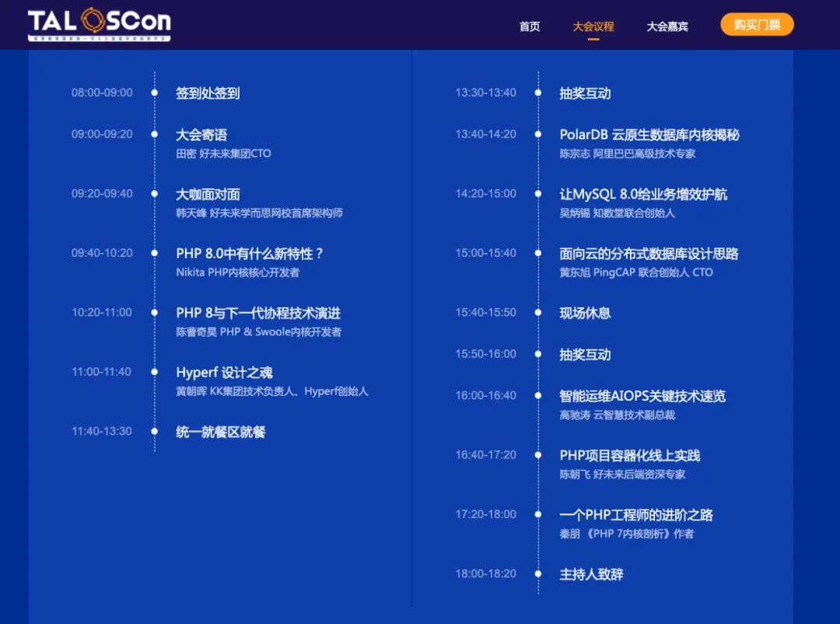Open 一个PHP工程师的进阶之路 session
The image size is (840, 624).
tap(636, 515)
